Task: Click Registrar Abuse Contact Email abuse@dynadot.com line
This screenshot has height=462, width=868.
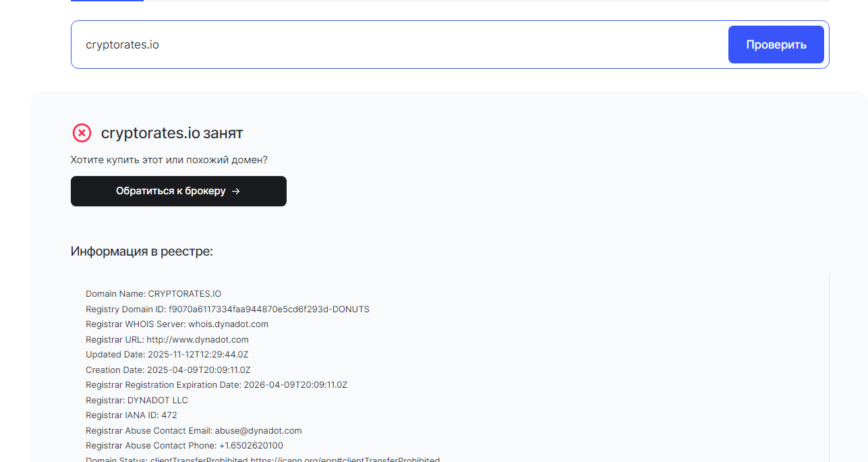Action: 194,430
